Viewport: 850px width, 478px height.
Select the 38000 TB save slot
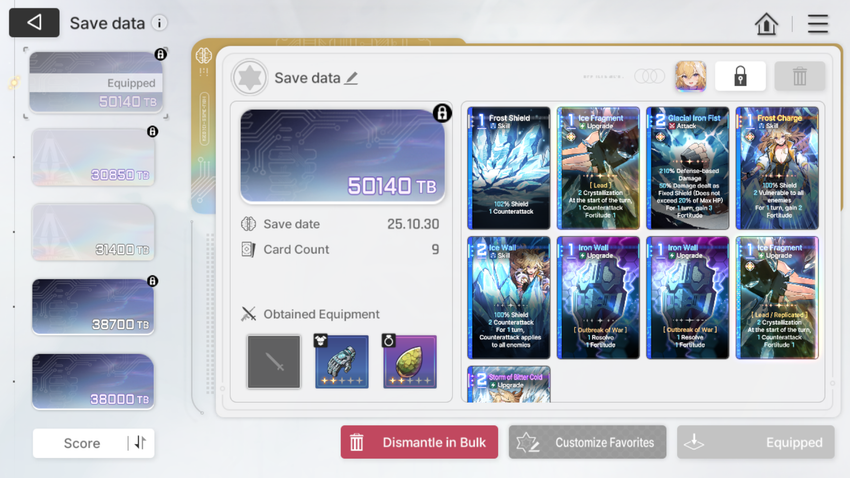tap(93, 382)
